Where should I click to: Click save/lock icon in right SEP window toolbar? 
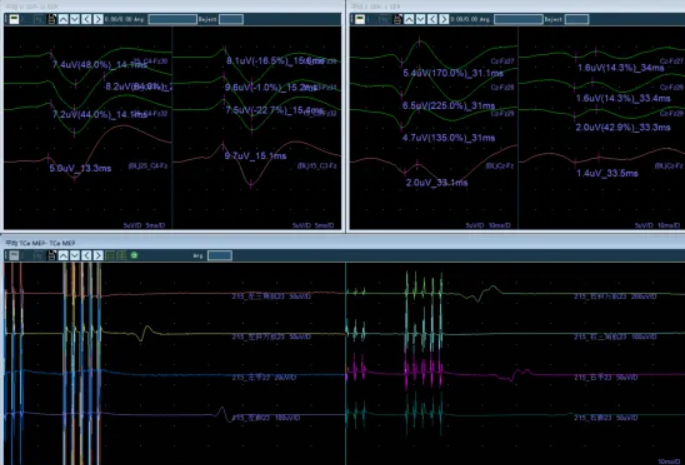398,19
